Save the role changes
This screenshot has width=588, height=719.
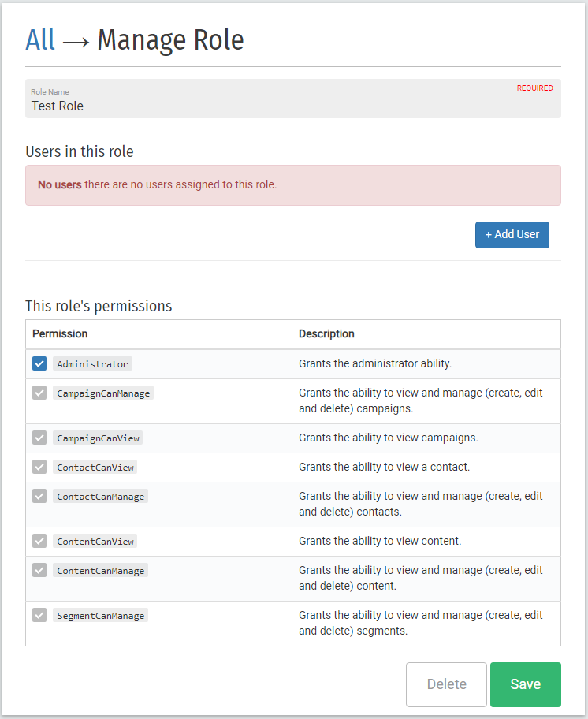pos(525,684)
